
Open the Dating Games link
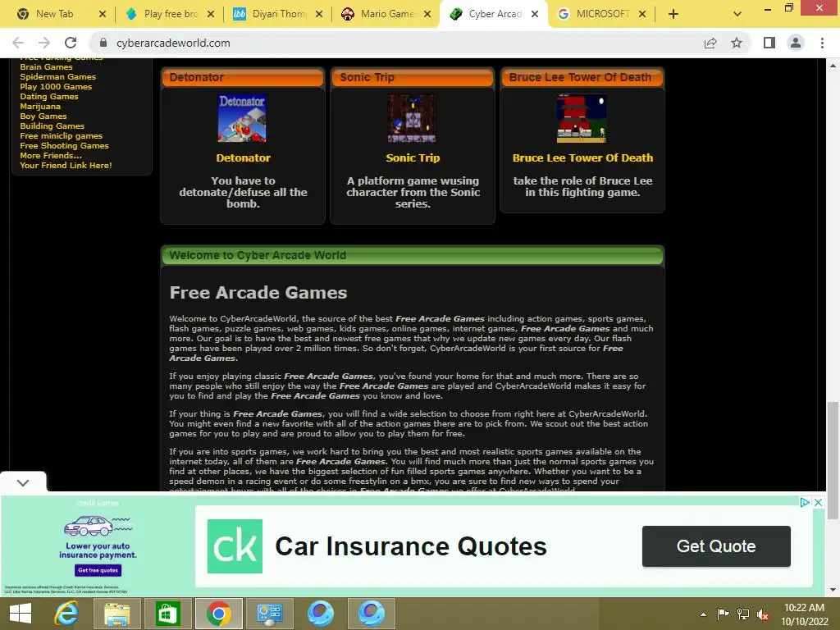tap(48, 97)
